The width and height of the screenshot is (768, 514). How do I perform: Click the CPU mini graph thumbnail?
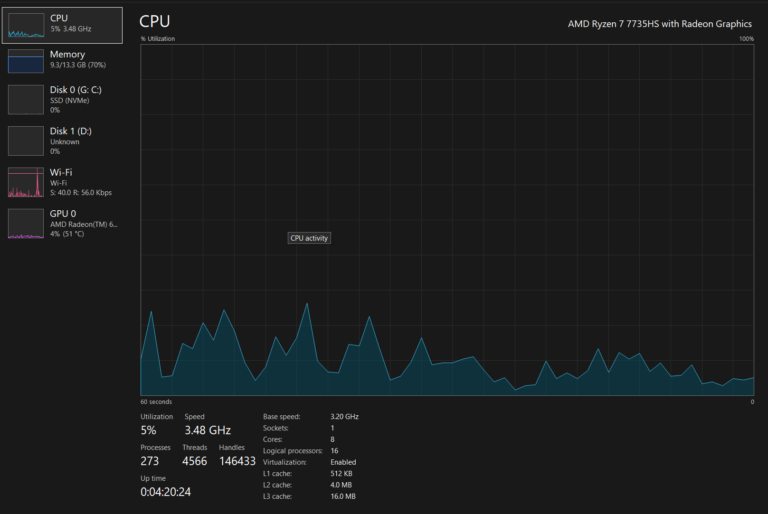pos(26,25)
